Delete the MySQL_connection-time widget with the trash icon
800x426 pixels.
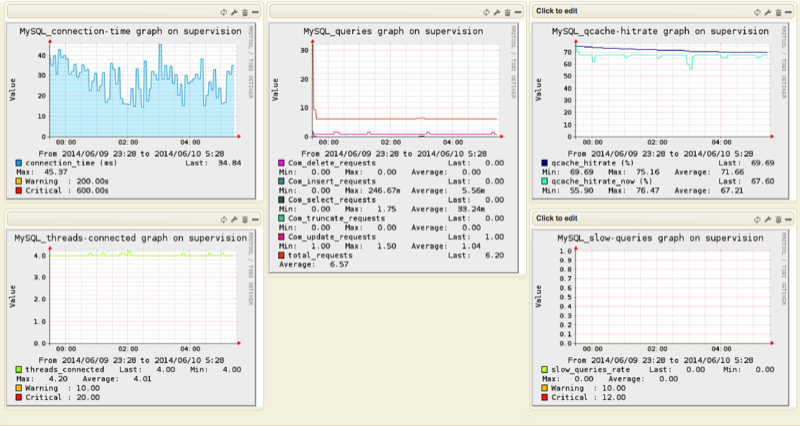pos(243,12)
